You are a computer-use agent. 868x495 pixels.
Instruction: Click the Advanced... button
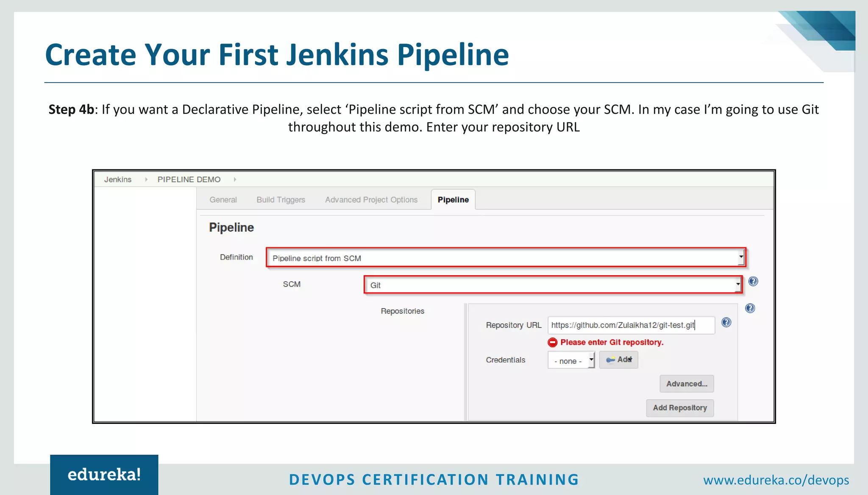687,384
